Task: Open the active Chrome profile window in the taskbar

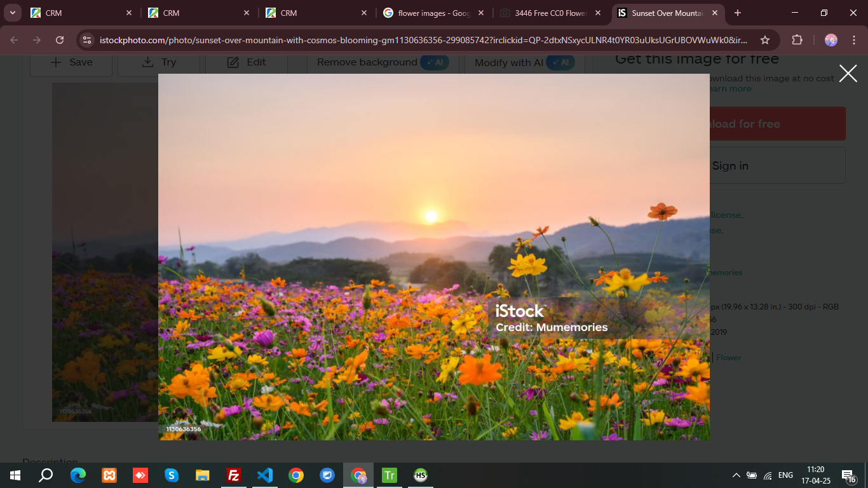Action: pyautogui.click(x=358, y=475)
